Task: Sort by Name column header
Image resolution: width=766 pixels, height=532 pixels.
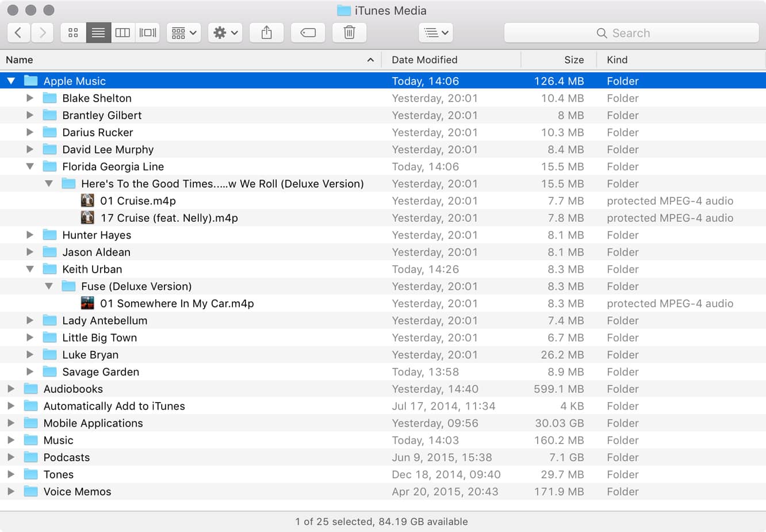Action: 190,60
